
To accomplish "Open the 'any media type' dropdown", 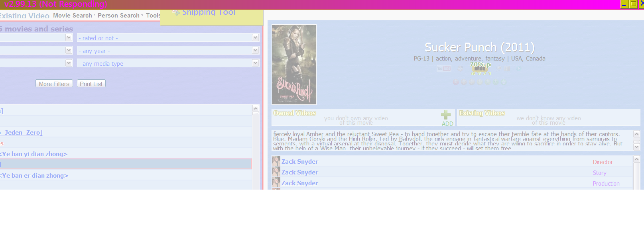I will pyautogui.click(x=168, y=63).
